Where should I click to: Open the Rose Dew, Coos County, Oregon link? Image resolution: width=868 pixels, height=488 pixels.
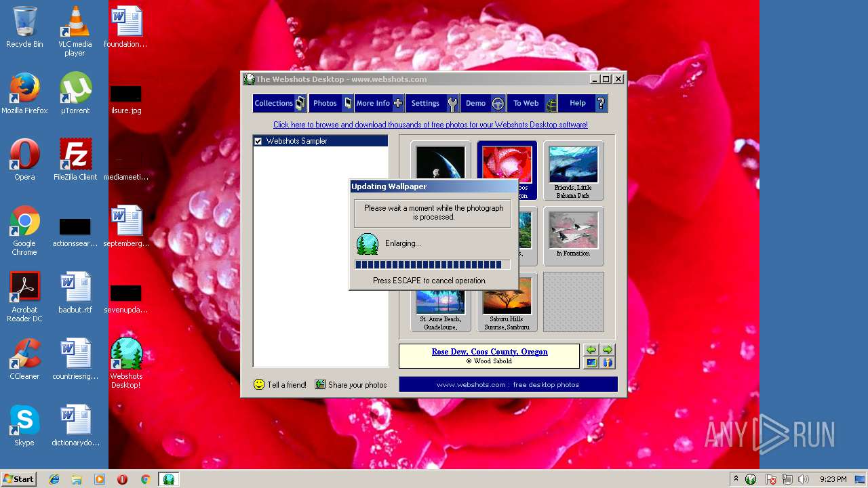pos(490,352)
